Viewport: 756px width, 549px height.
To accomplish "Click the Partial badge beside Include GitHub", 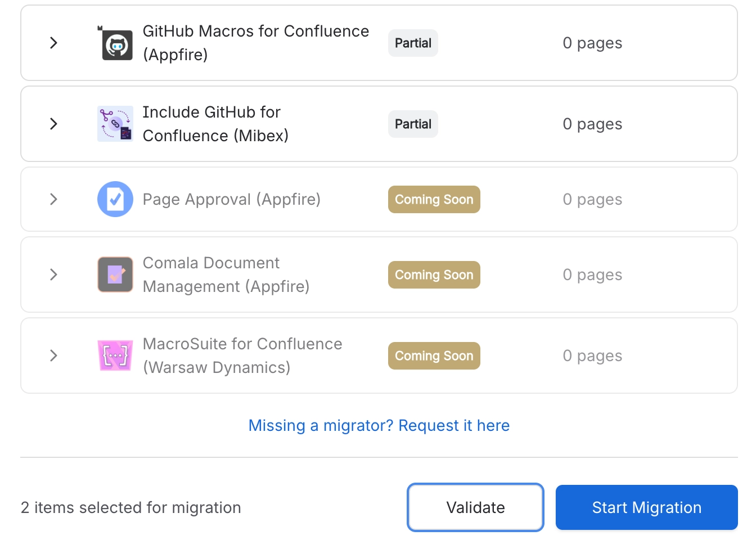I will coord(413,124).
